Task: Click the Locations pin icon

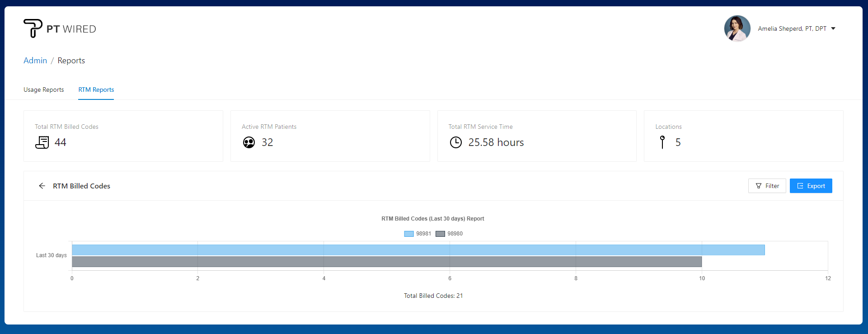Action: [x=662, y=142]
